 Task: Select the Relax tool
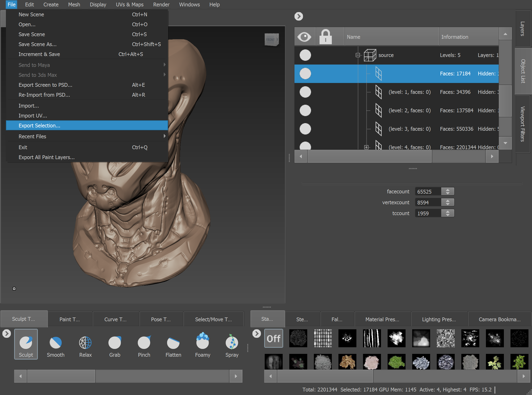(x=85, y=344)
